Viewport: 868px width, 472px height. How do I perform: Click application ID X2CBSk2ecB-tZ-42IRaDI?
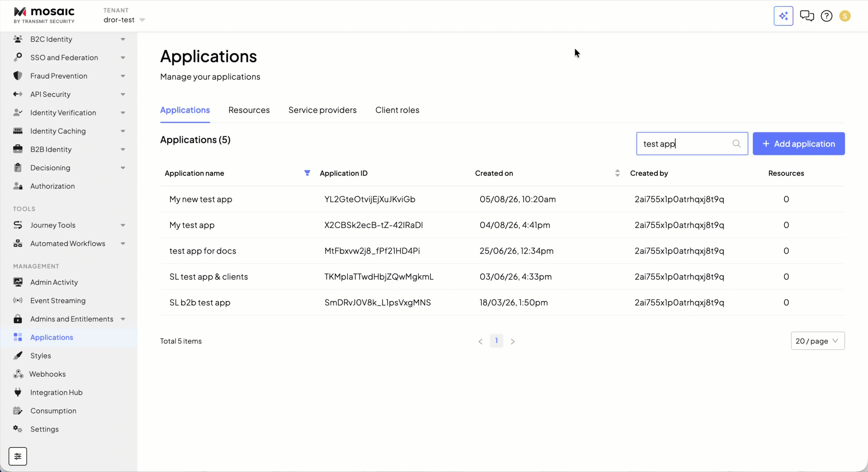373,225
